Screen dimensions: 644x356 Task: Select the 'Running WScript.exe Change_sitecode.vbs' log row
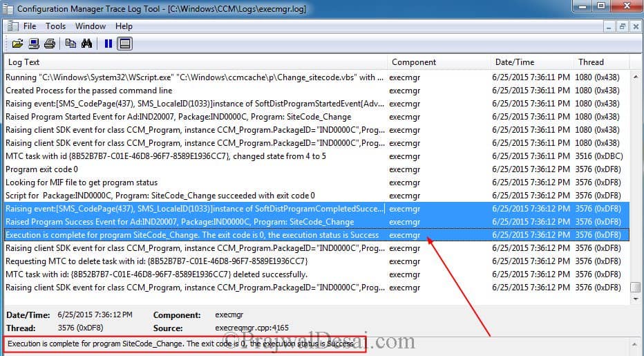point(316,77)
